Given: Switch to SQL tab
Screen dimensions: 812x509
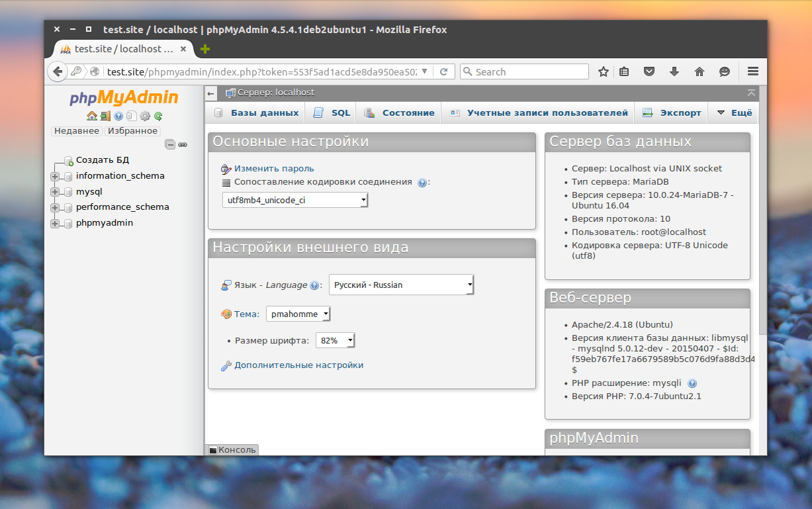Looking at the screenshot, I should (x=332, y=113).
